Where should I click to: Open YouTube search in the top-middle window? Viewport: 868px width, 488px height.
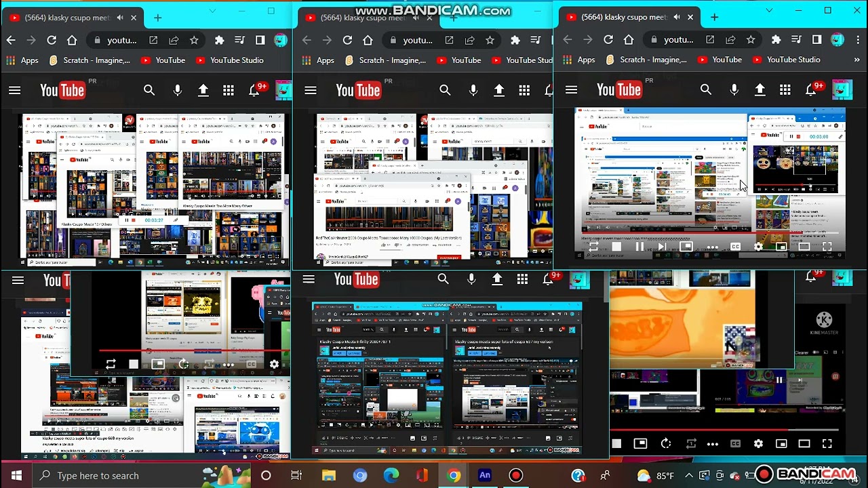pos(445,90)
